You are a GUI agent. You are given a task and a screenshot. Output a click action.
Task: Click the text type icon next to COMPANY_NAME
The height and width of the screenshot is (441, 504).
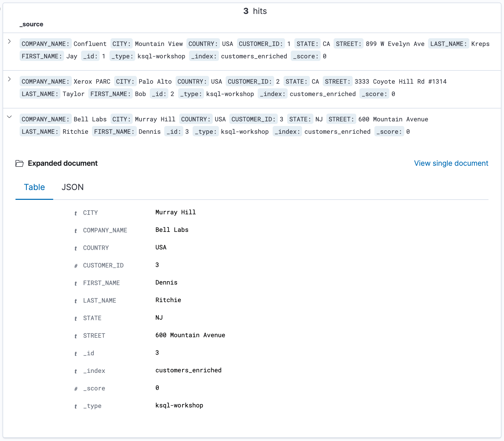pos(76,231)
